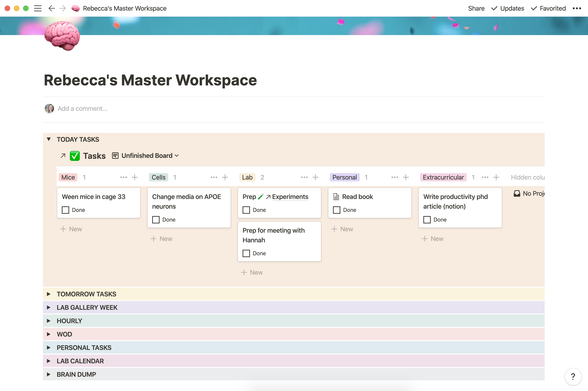The image size is (588, 391).
Task: Open the sidebar hamburger menu
Action: pos(38,8)
